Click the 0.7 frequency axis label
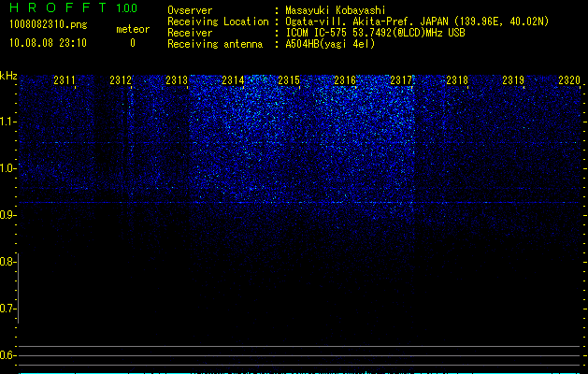Image resolution: width=588 pixels, height=374 pixels. click(x=7, y=309)
